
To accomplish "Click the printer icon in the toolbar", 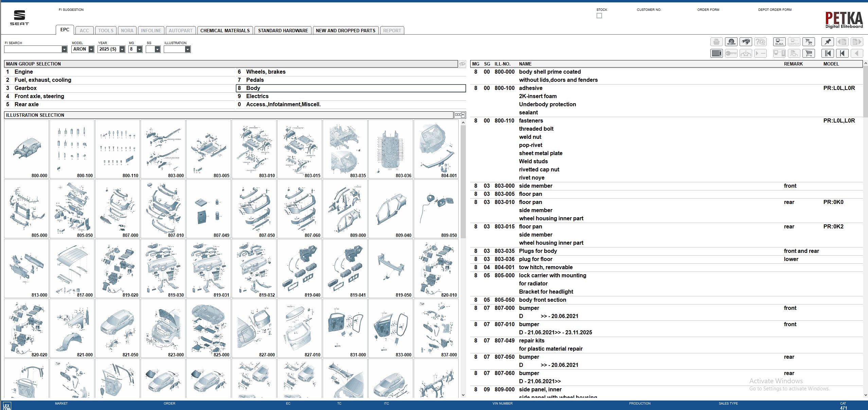I will 716,42.
